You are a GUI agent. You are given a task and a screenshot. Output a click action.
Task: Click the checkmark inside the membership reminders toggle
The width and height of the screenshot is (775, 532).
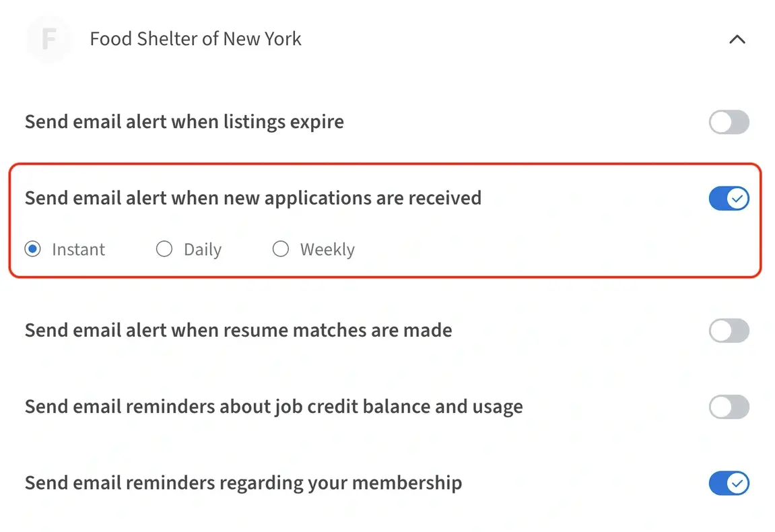click(x=739, y=483)
